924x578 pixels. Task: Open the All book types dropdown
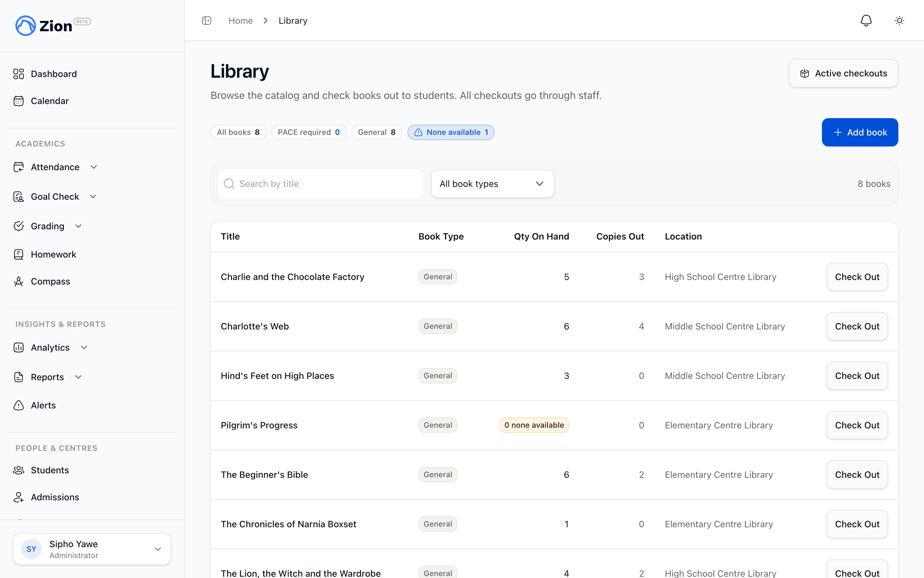[x=492, y=184]
